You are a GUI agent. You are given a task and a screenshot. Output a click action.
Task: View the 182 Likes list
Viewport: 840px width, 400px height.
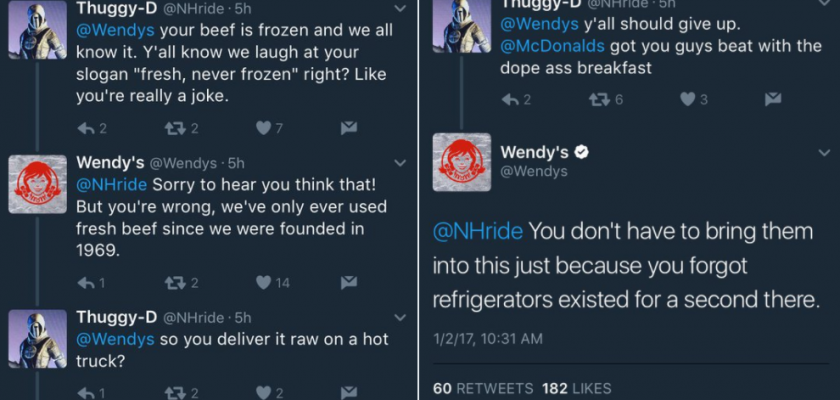(x=576, y=388)
